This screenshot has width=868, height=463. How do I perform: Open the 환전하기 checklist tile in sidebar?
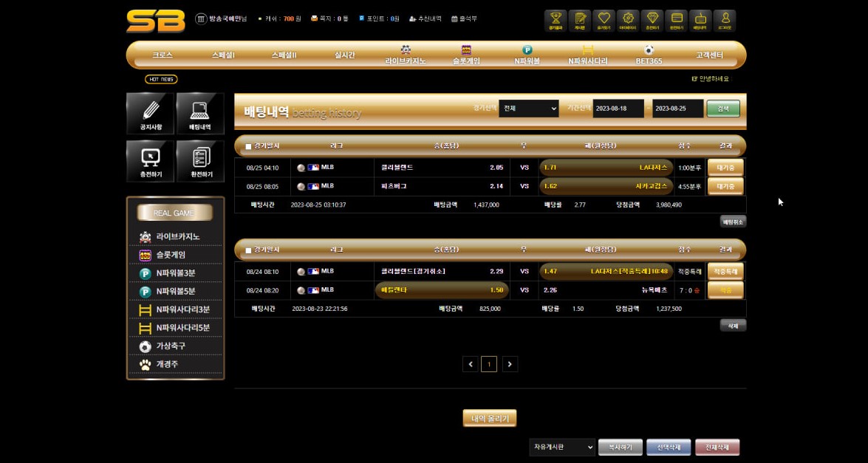[x=200, y=161]
